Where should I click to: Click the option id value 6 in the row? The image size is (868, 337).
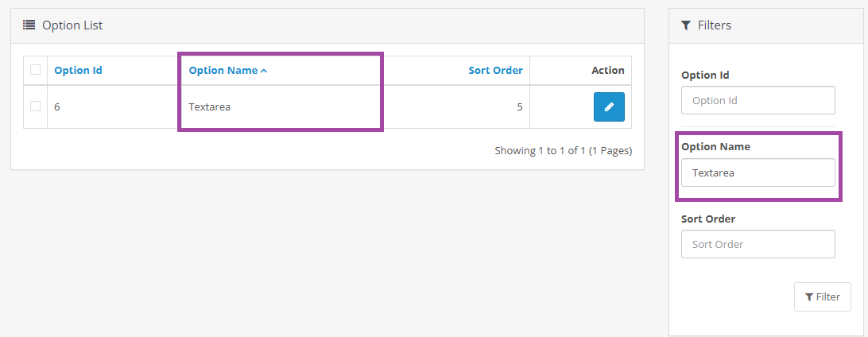pyautogui.click(x=57, y=107)
